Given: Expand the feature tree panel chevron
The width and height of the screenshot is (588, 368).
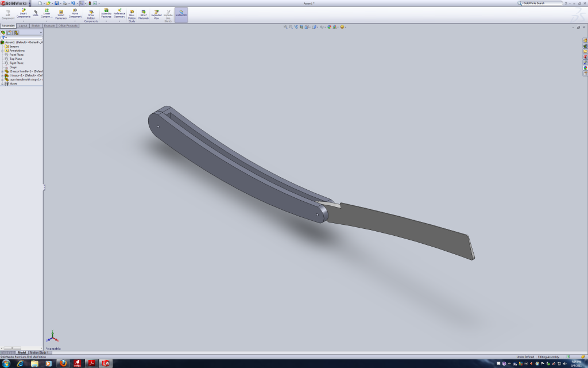Looking at the screenshot, I should coord(41,33).
